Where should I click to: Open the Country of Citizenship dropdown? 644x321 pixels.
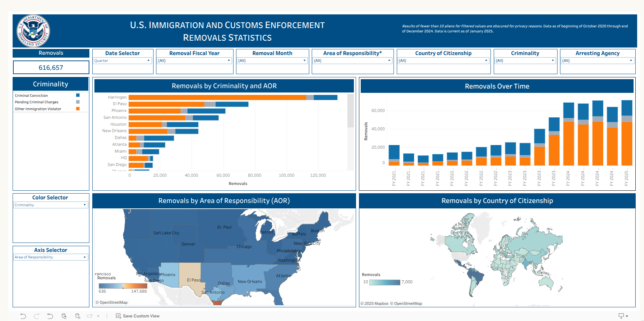(x=443, y=61)
